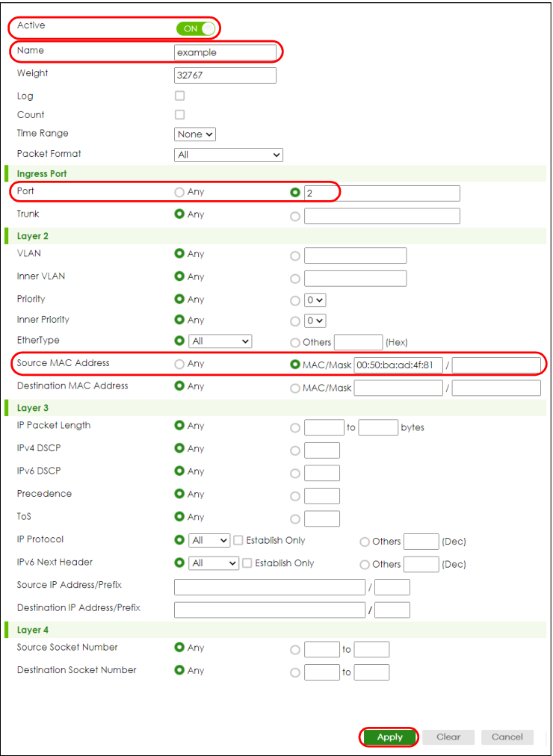
Task: Enable the Log checkbox
Action: point(179,96)
